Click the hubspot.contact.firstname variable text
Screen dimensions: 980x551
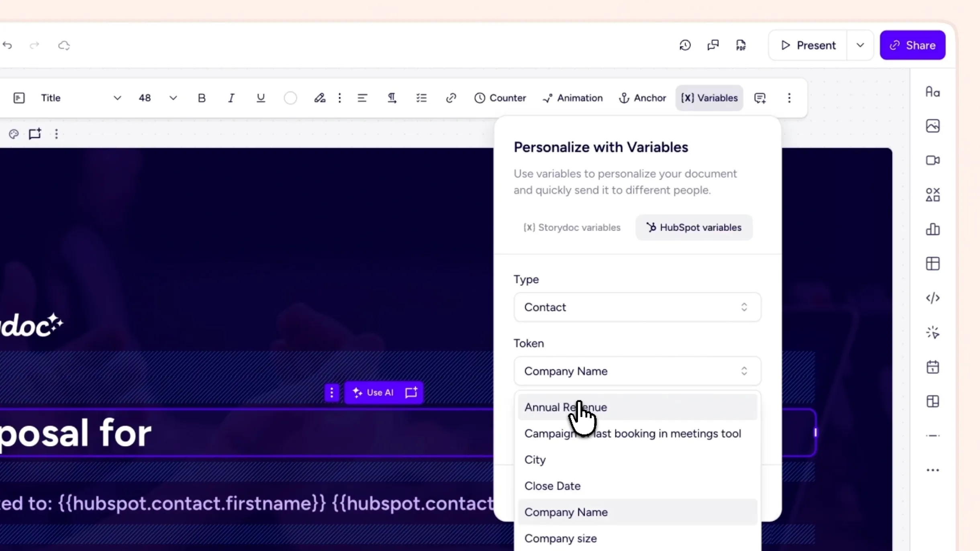192,504
